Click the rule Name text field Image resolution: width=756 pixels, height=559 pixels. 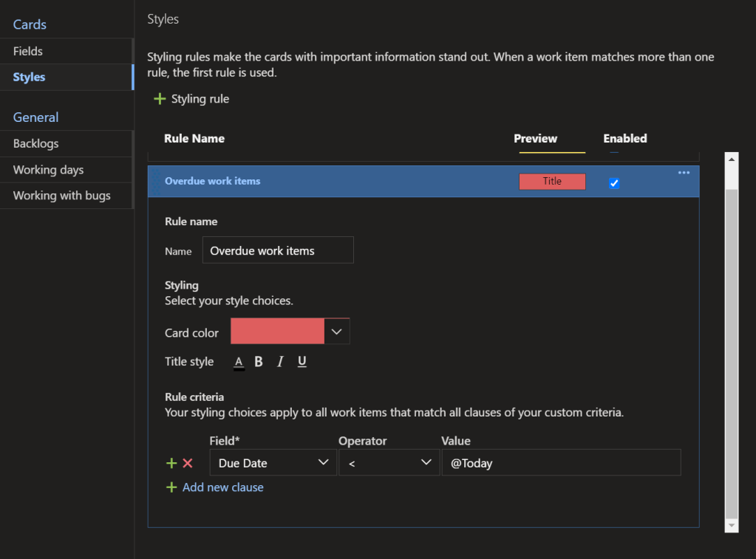[x=278, y=250]
